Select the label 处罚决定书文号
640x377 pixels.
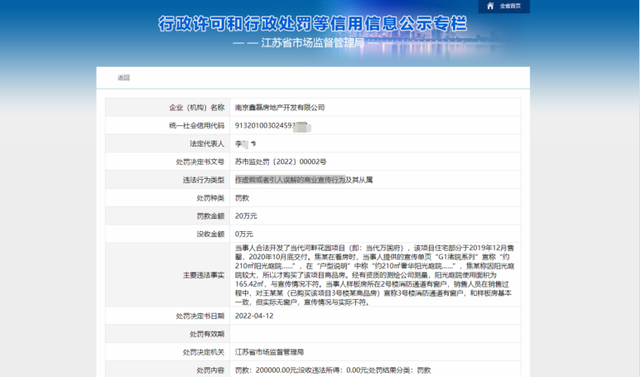pyautogui.click(x=200, y=162)
